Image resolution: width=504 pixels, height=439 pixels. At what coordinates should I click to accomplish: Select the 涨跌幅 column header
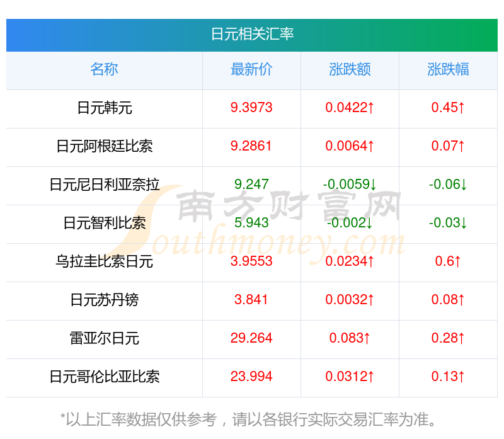(448, 69)
